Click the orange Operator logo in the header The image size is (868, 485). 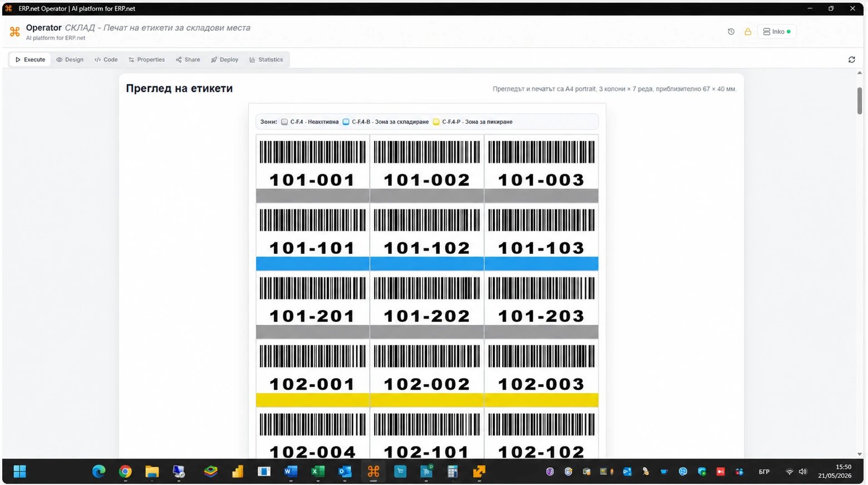point(15,32)
